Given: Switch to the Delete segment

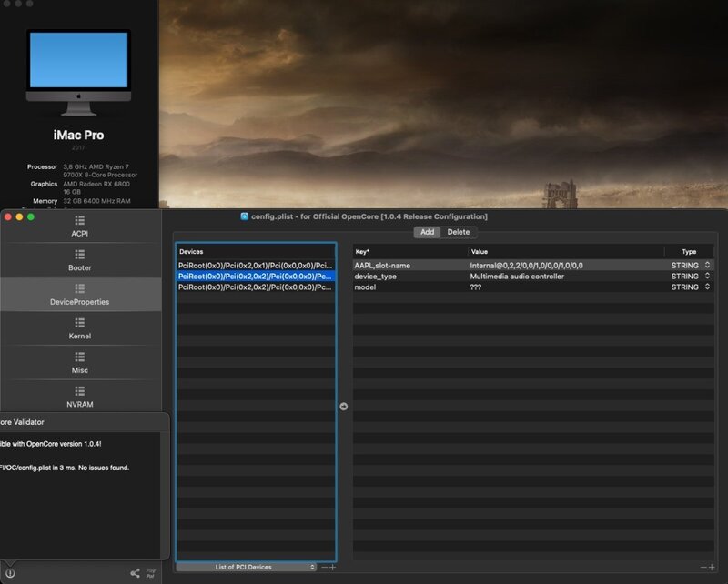Looking at the screenshot, I should (459, 232).
